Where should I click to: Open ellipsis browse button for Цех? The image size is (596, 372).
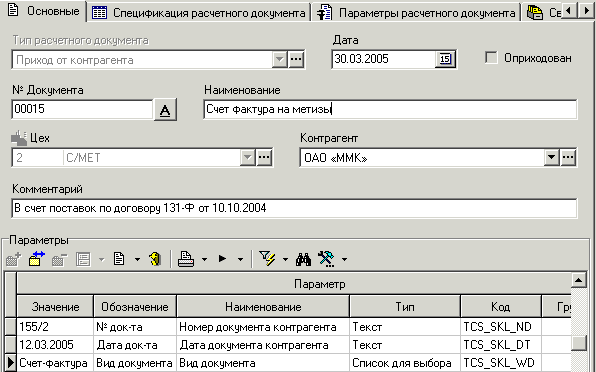point(264,157)
